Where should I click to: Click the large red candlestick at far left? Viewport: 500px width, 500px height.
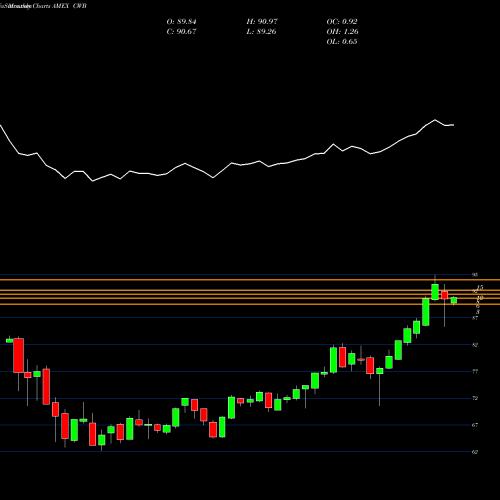tap(18, 355)
